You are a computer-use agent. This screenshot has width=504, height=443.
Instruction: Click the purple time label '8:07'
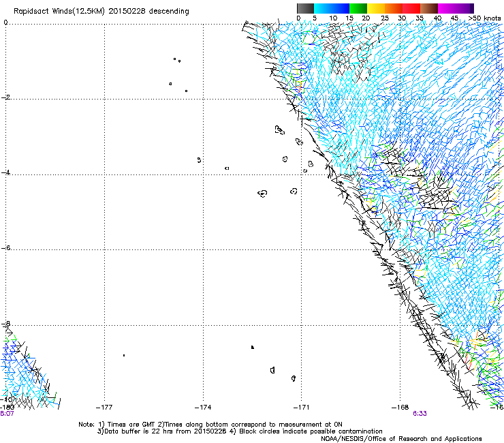click(x=7, y=414)
